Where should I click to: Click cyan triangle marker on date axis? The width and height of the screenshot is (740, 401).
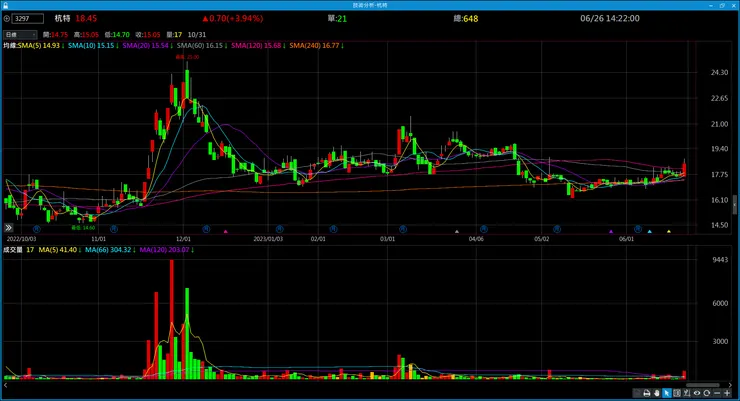point(650,232)
